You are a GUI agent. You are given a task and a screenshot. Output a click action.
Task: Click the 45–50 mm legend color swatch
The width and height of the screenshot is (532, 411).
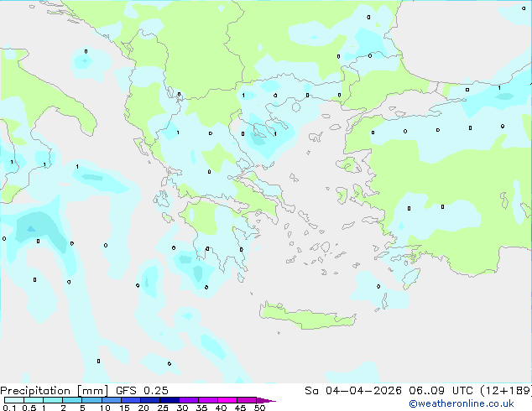[x=247, y=400]
